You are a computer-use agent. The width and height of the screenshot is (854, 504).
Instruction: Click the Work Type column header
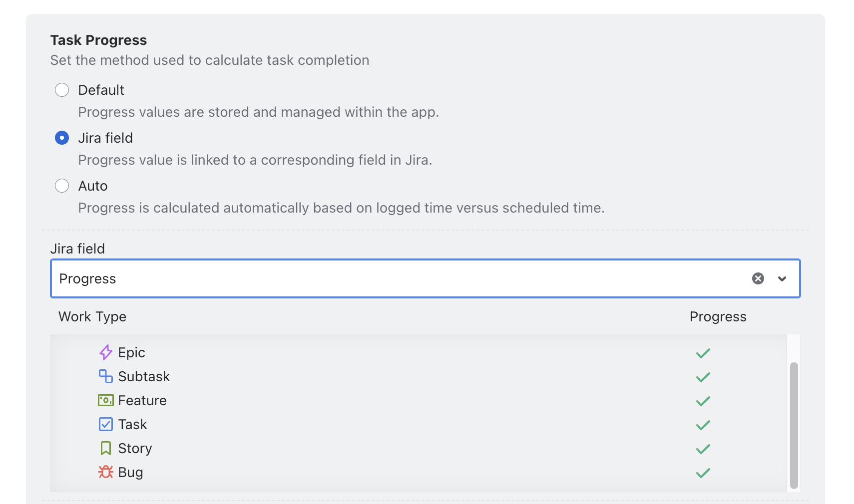[92, 317]
